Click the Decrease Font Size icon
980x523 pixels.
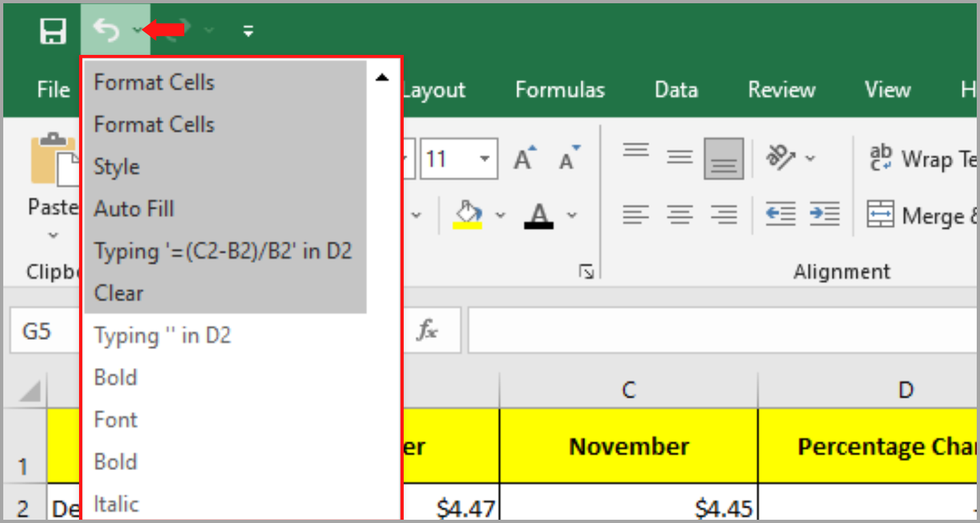tap(567, 157)
